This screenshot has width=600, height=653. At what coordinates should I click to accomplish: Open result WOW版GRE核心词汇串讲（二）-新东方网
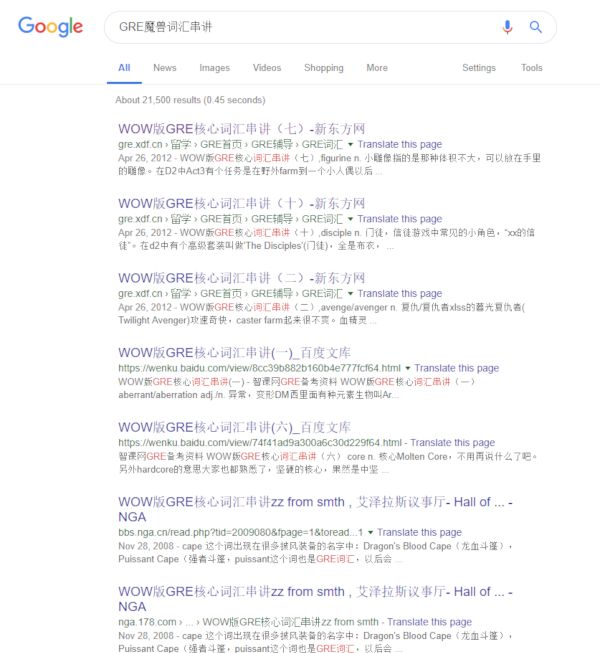coord(241,278)
